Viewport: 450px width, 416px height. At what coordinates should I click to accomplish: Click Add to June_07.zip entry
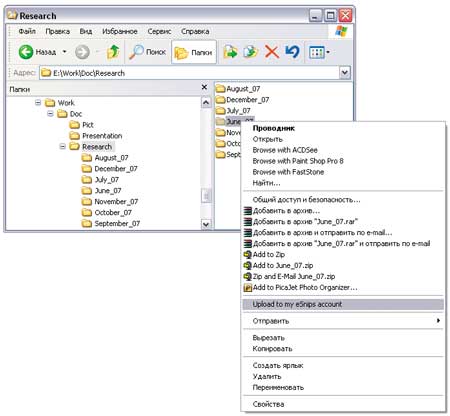[x=343, y=265]
